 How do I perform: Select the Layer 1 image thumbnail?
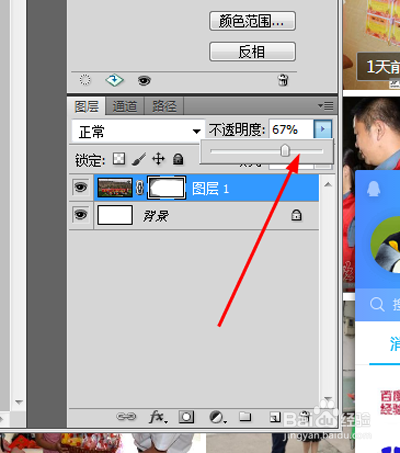tap(115, 188)
